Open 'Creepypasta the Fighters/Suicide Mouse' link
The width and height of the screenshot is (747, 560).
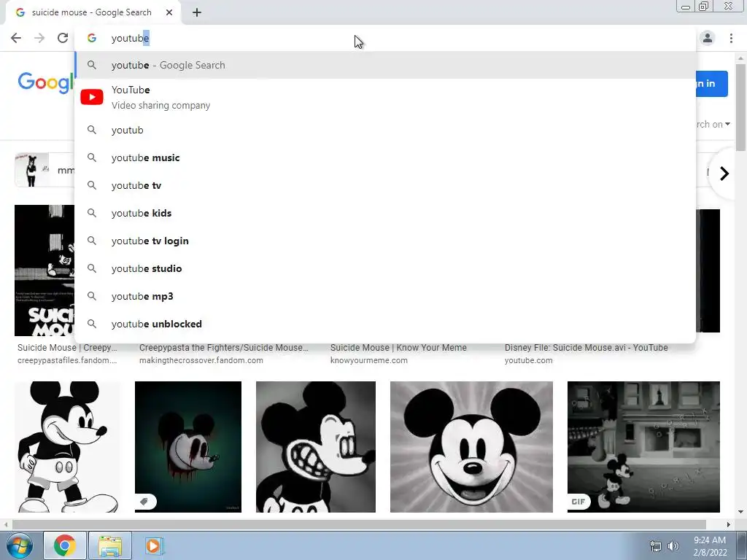[224, 348]
